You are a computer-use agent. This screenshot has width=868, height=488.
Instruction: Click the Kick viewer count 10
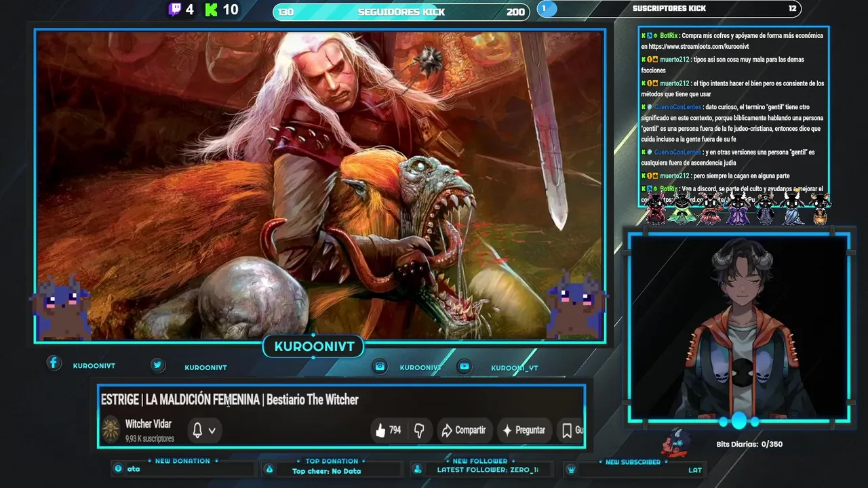(x=231, y=9)
